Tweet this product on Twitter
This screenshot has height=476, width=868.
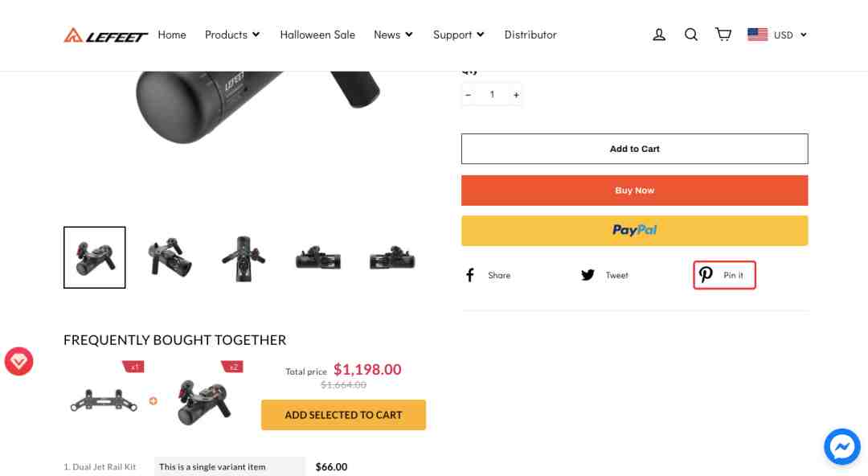tap(604, 275)
